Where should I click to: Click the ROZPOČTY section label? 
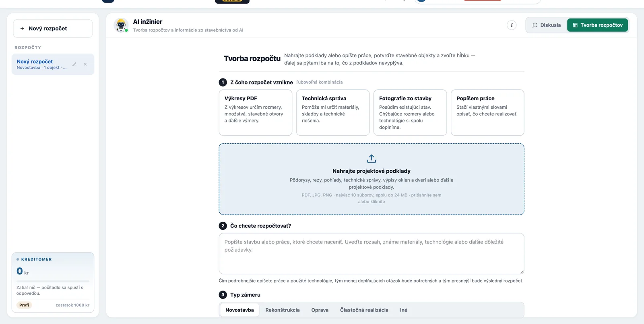[x=28, y=47]
